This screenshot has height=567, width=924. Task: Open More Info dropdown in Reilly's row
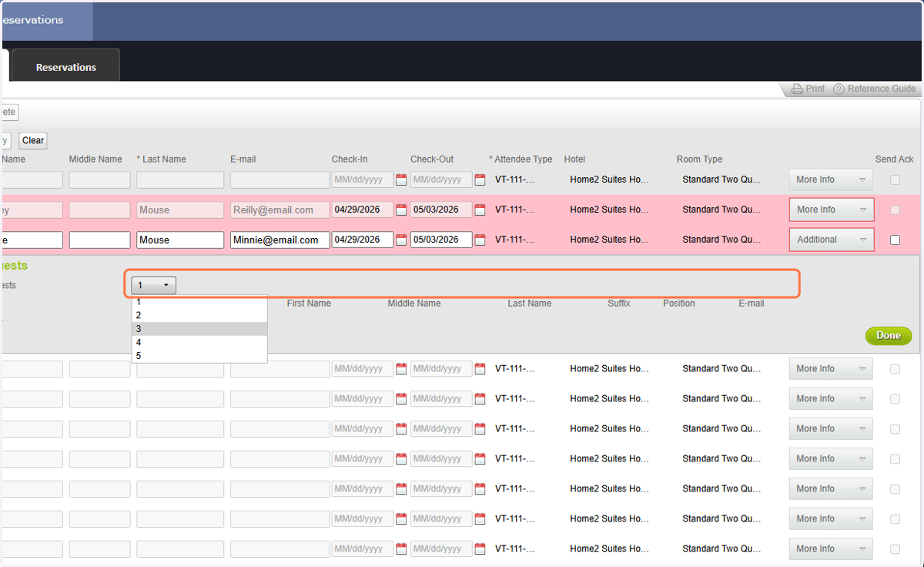[x=832, y=210]
